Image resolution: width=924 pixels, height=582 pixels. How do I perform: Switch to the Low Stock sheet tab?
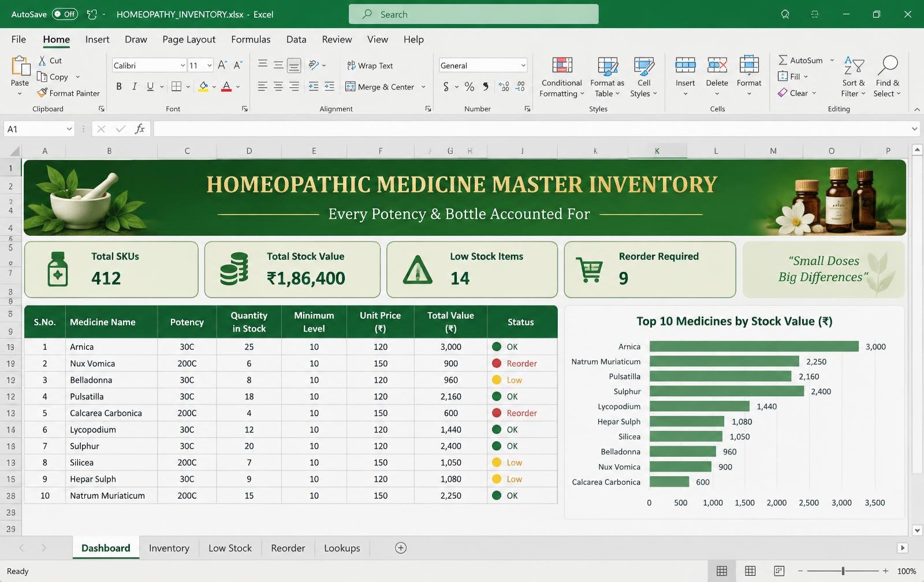pyautogui.click(x=230, y=548)
